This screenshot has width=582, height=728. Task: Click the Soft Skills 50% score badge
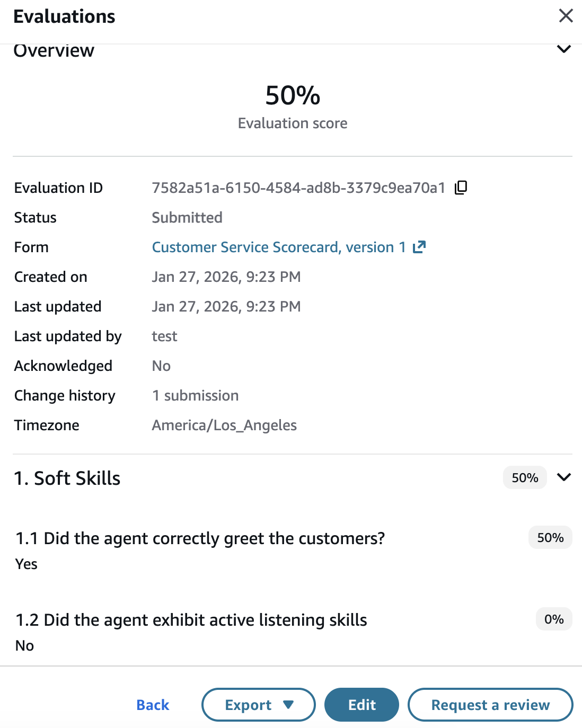point(525,478)
